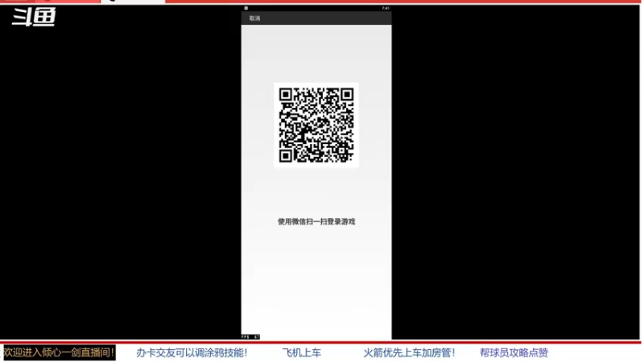
Task: Click the WeChat login QR code
Action: [316, 125]
